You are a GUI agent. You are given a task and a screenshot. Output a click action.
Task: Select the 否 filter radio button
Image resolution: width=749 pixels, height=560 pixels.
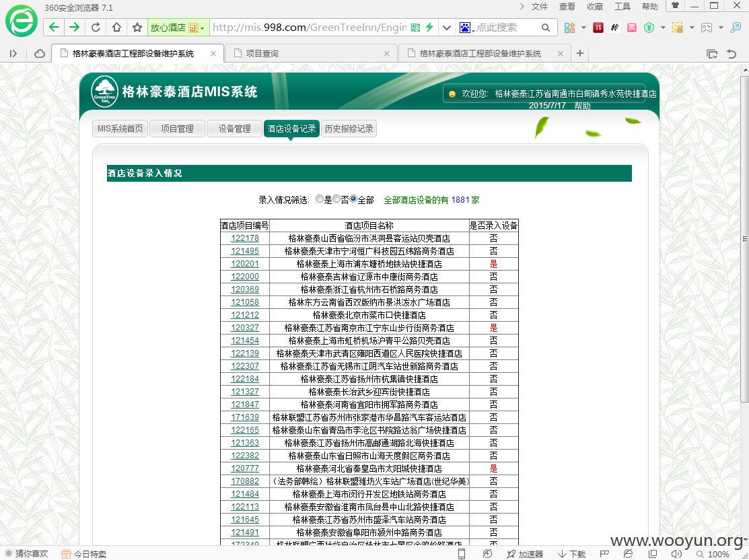pos(336,199)
